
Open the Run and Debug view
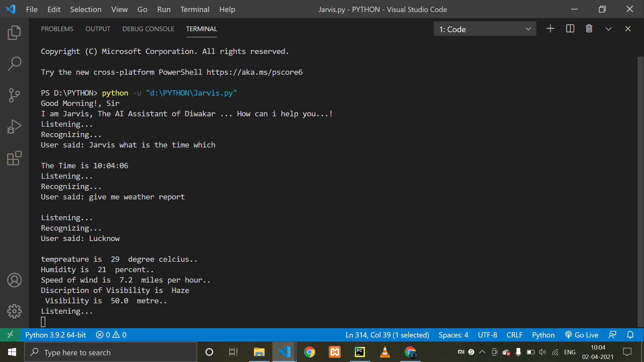click(14, 127)
